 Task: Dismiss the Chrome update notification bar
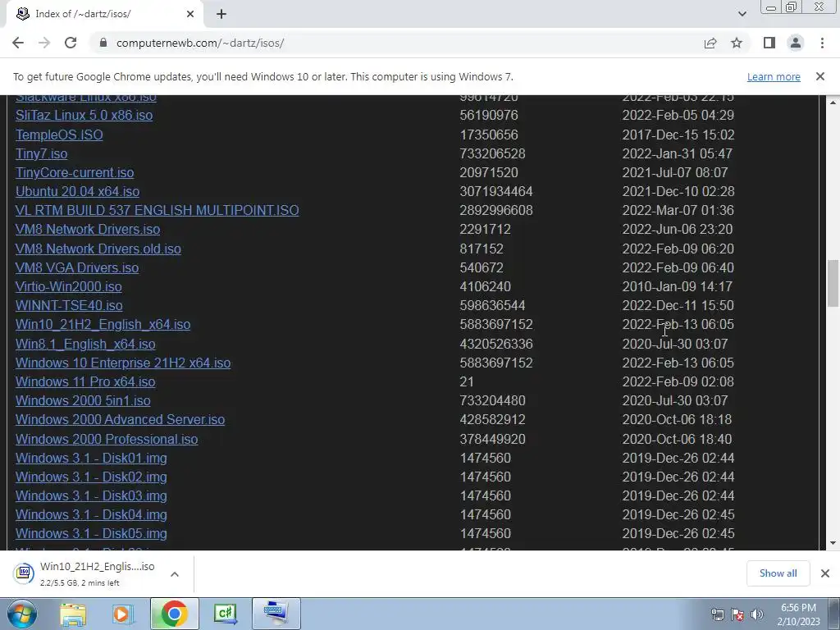click(x=819, y=76)
